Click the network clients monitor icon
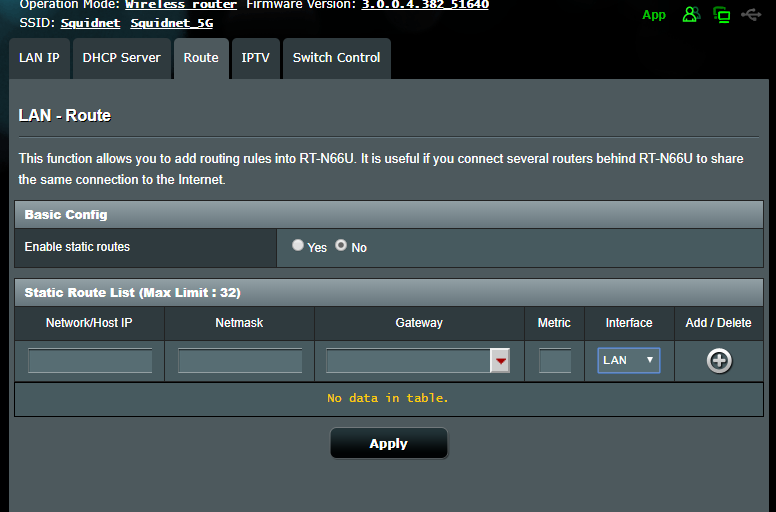Image resolution: width=776 pixels, height=512 pixels. pyautogui.click(x=721, y=15)
